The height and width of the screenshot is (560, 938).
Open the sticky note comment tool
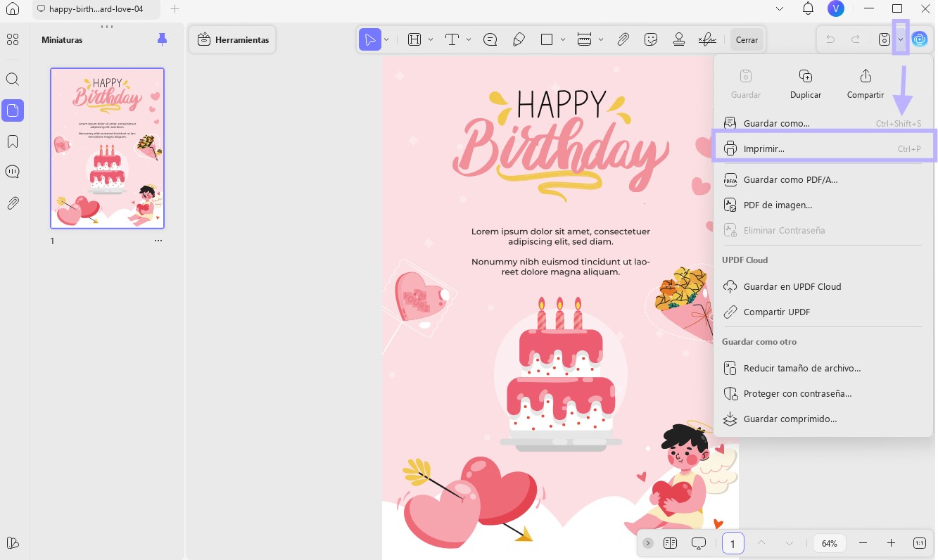490,40
